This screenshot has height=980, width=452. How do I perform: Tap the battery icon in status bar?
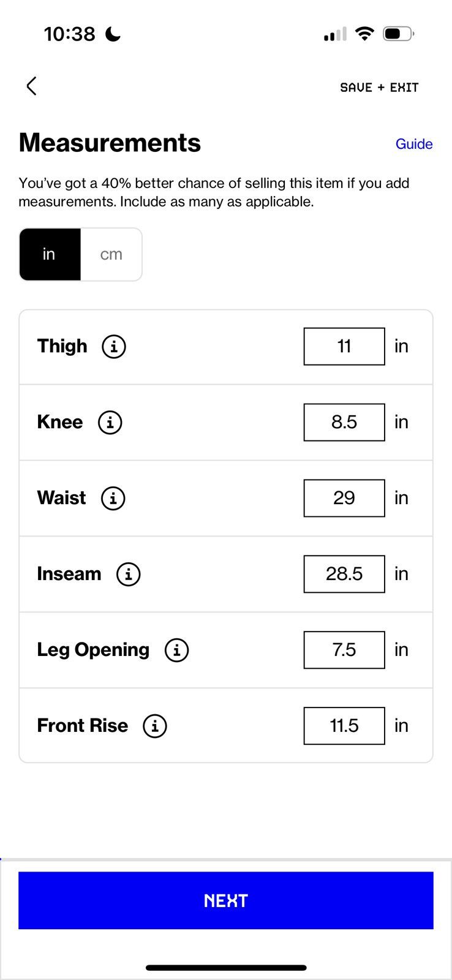[399, 34]
